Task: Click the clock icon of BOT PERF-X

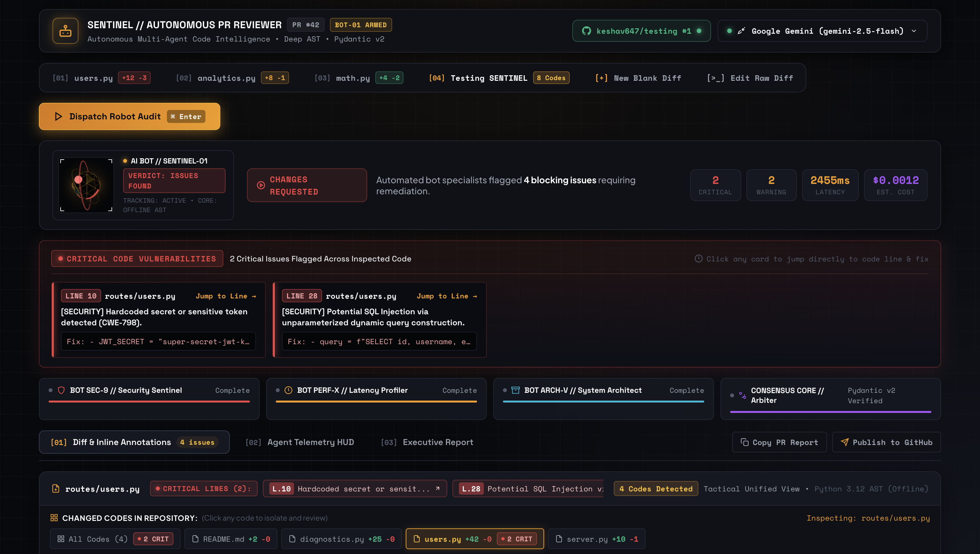Action: [288, 390]
